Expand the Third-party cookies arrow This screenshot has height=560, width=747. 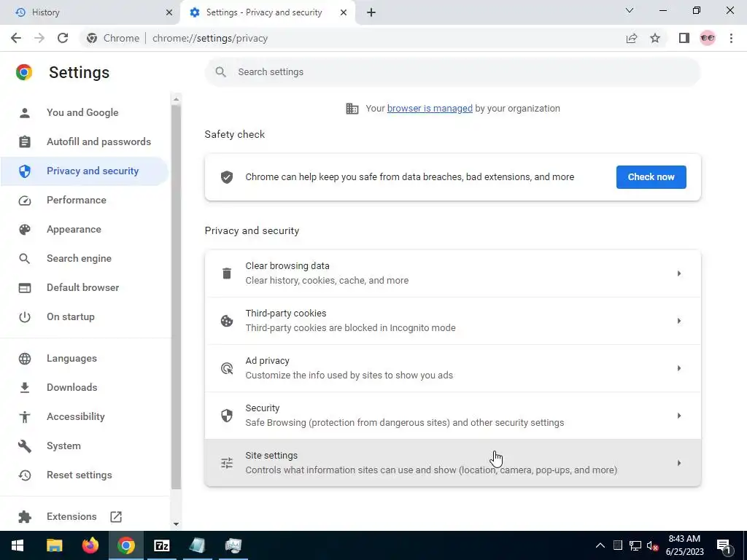(x=679, y=321)
